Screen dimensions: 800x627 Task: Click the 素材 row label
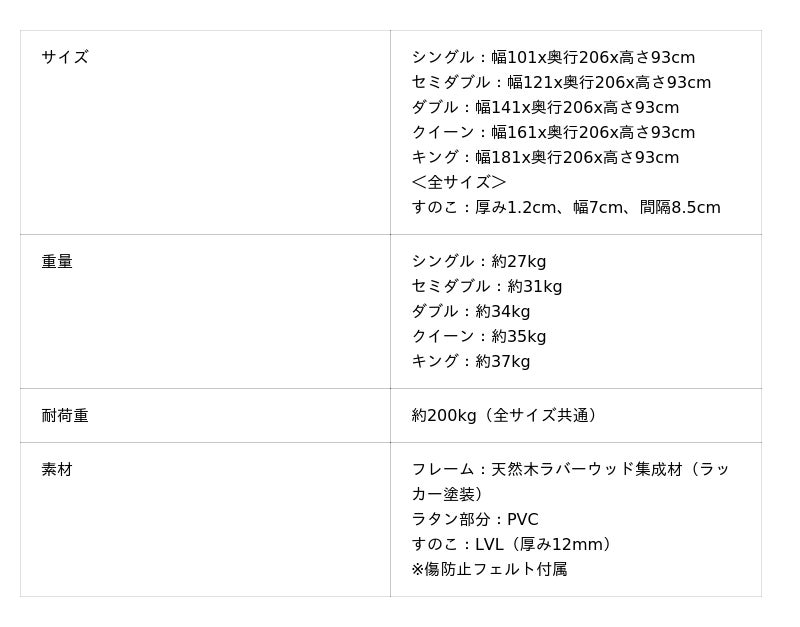[57, 470]
